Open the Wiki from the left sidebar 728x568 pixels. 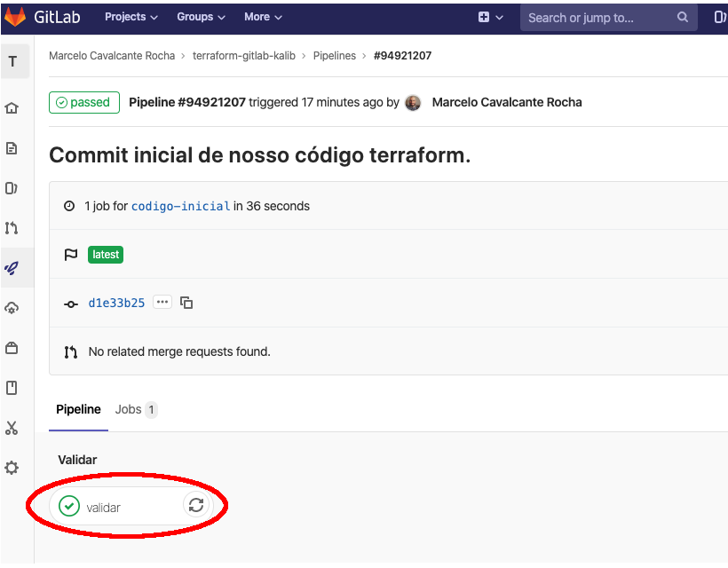[x=12, y=387]
